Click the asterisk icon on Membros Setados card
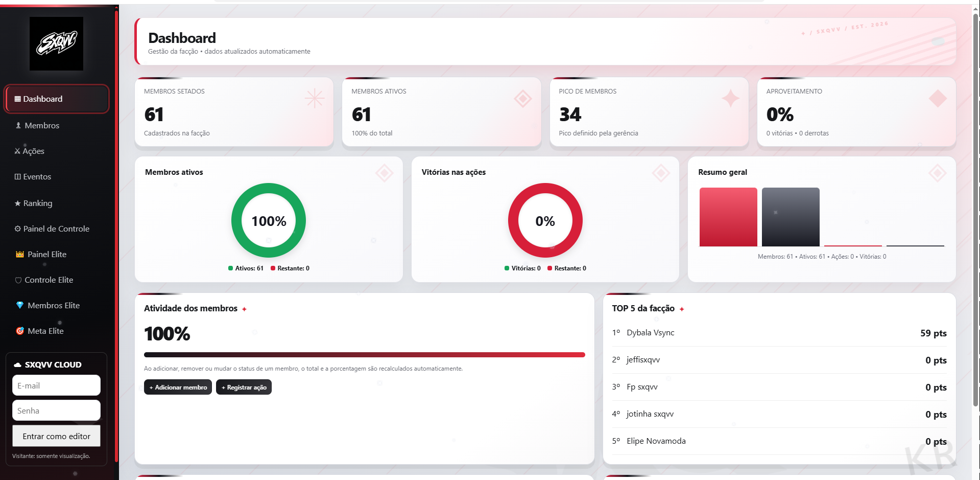The width and height of the screenshot is (980, 480). click(315, 98)
